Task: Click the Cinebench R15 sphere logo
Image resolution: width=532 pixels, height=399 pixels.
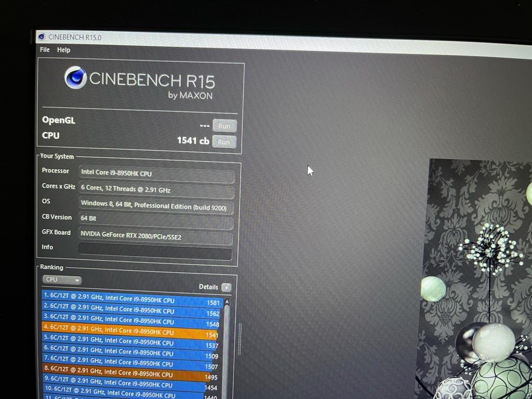Action: [x=75, y=77]
